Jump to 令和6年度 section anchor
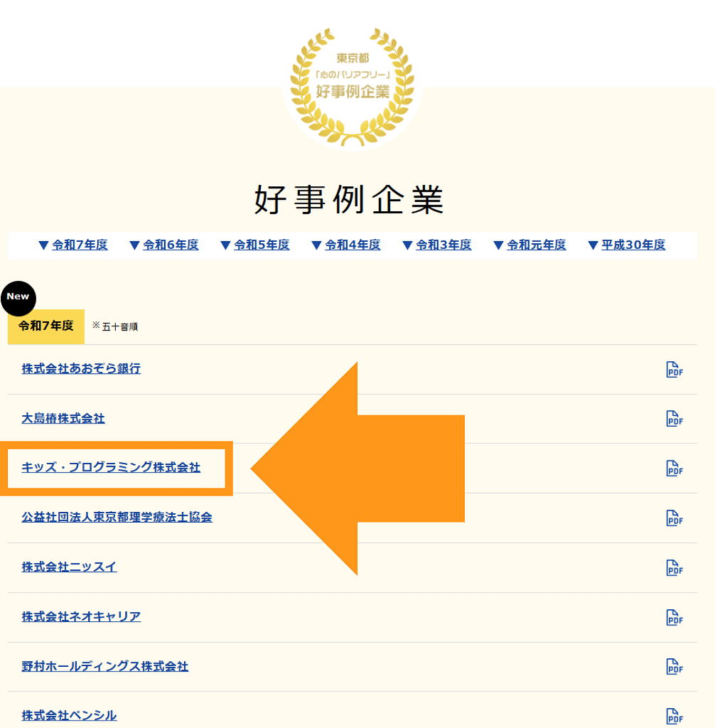 pyautogui.click(x=171, y=245)
